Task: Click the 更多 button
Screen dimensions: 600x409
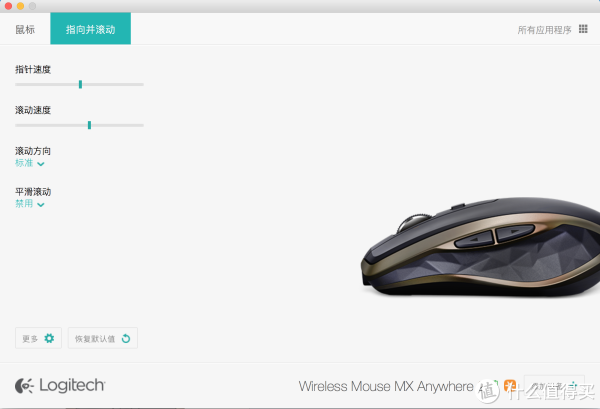Action: coord(38,338)
